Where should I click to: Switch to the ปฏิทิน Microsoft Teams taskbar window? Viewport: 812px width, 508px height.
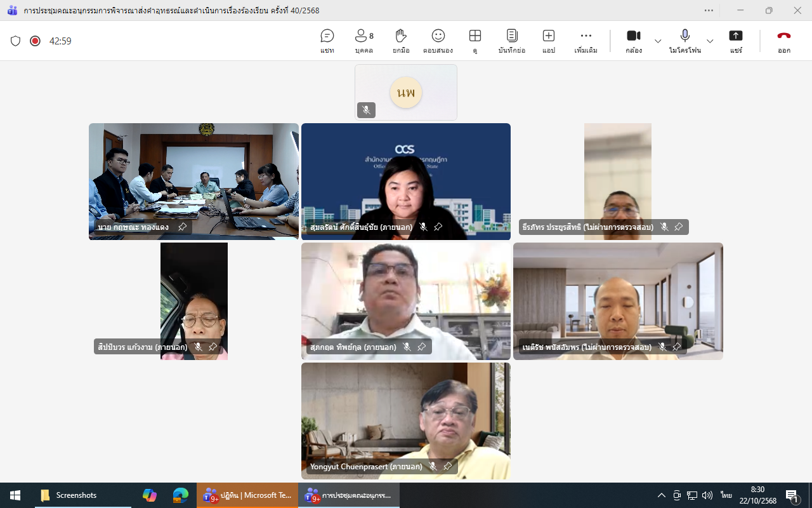247,495
